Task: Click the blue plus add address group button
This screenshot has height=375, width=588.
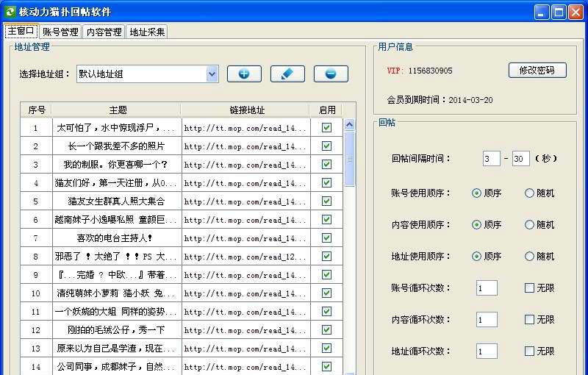Action: coord(244,74)
